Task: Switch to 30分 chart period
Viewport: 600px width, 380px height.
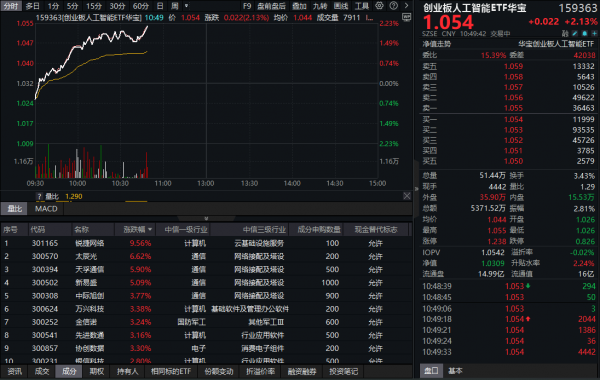Action: (117, 6)
